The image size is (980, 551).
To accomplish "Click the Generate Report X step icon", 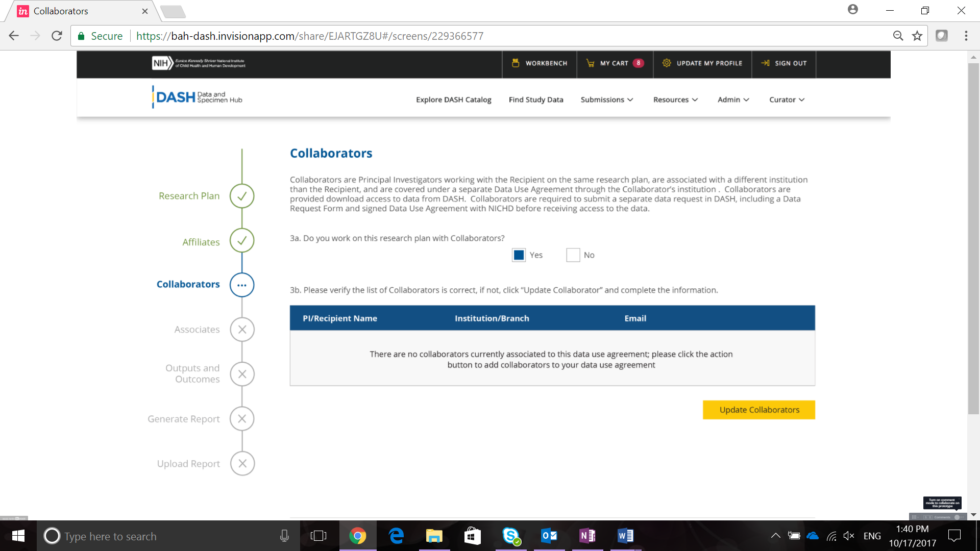I will coord(242,419).
